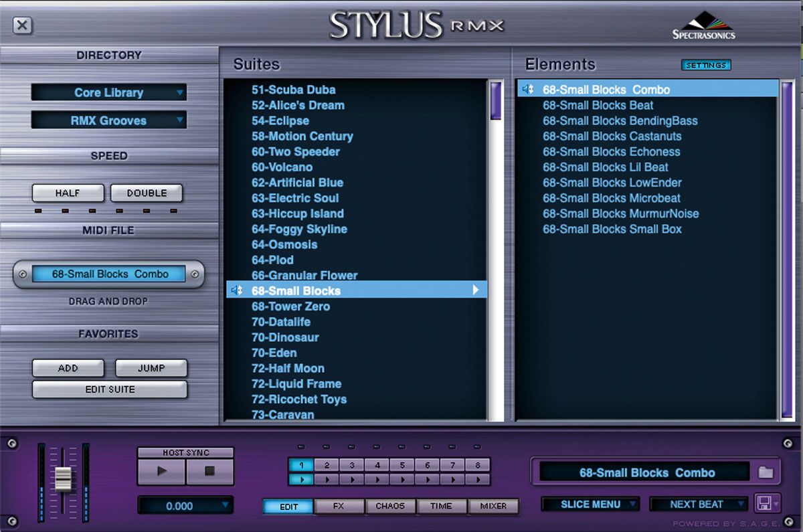Select suite 54-Eclipse

pos(280,120)
